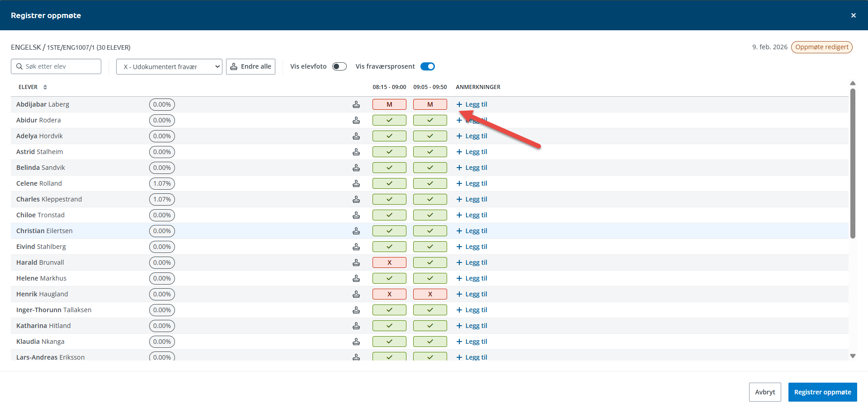868x412 pixels.
Task: Click the stamp icon for Abidur Rodera
Action: click(x=356, y=120)
